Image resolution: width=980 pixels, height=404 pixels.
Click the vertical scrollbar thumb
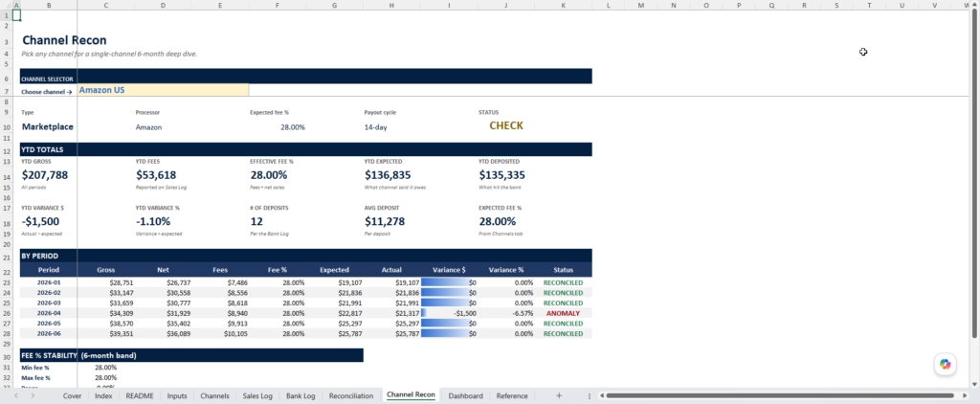point(975,175)
